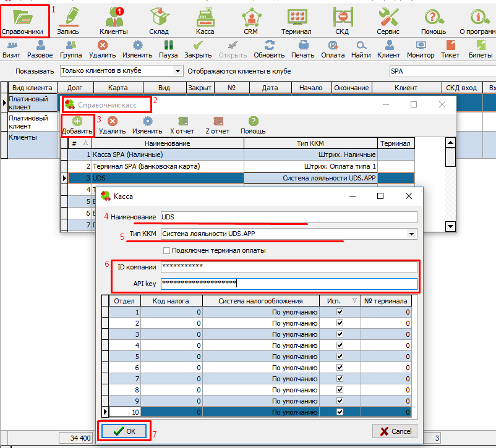Click the Печать print icon
The image size is (496, 448).
tap(303, 49)
